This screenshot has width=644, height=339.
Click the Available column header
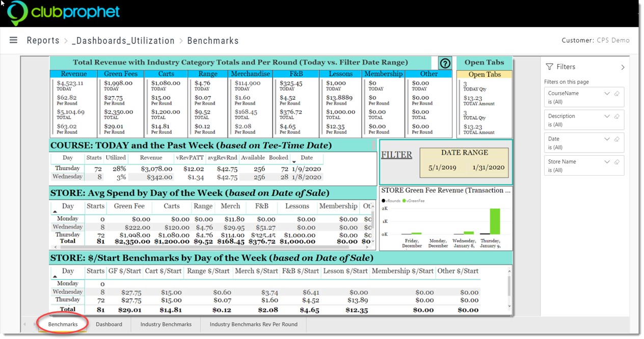pyautogui.click(x=253, y=158)
